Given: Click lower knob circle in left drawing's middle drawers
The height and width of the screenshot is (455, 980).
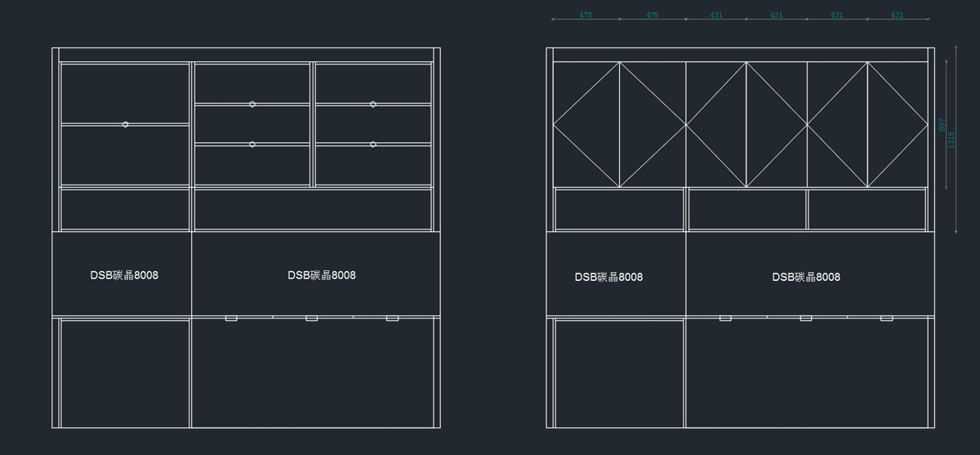Looking at the screenshot, I should tap(252, 144).
